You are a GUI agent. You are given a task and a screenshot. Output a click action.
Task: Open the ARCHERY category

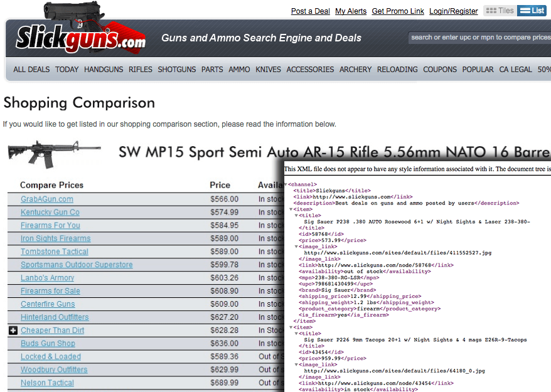[356, 70]
